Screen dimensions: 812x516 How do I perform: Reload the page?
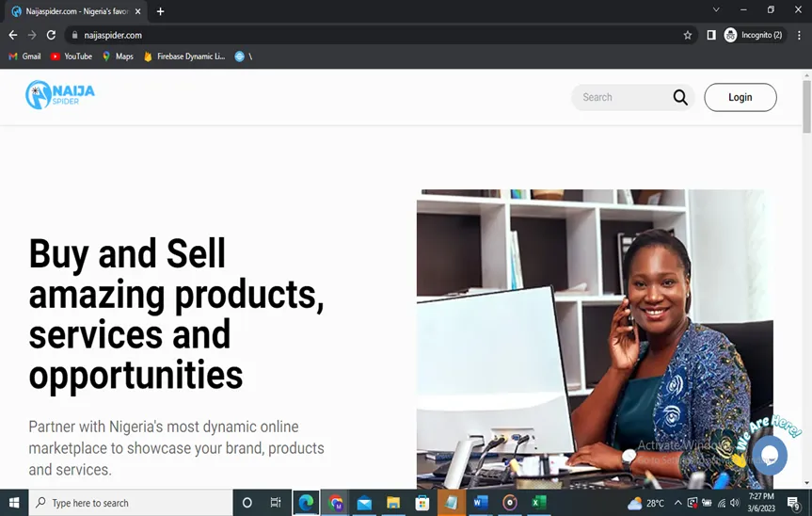click(x=51, y=35)
